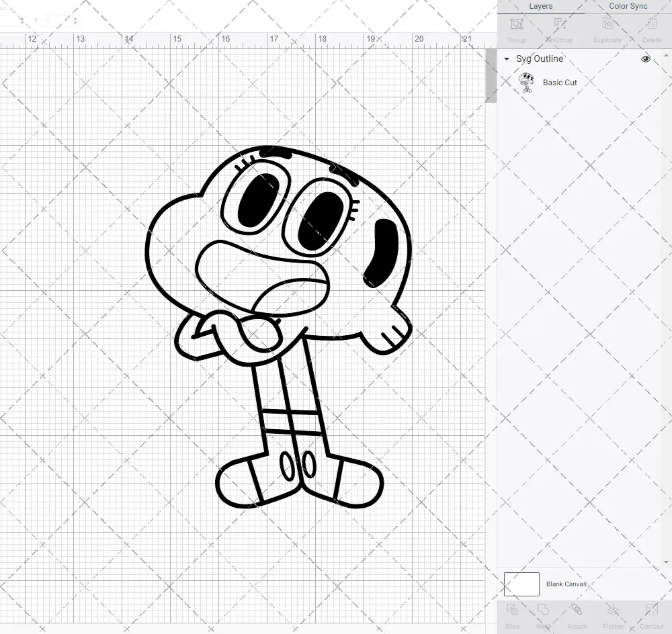Select the Basic Cut layer
672x634 pixels.
click(x=560, y=82)
